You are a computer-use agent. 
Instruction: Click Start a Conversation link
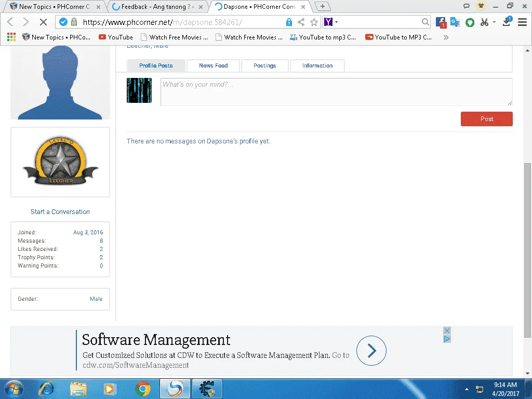(60, 212)
